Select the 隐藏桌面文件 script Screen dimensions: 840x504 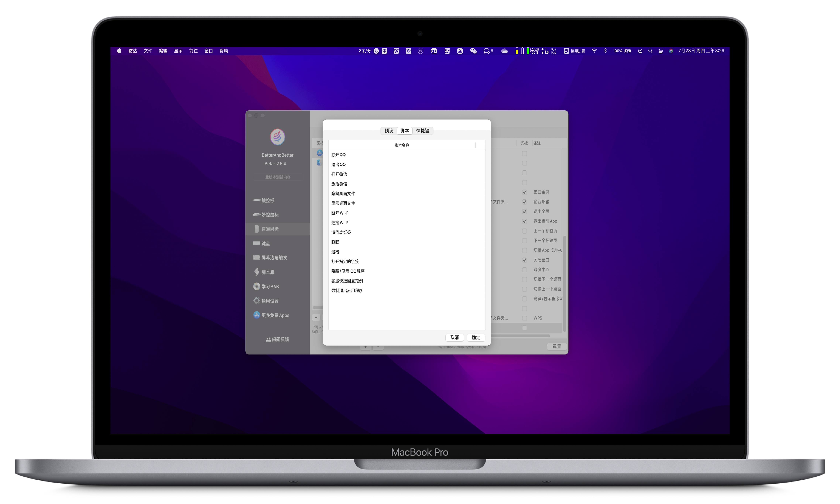click(407, 194)
